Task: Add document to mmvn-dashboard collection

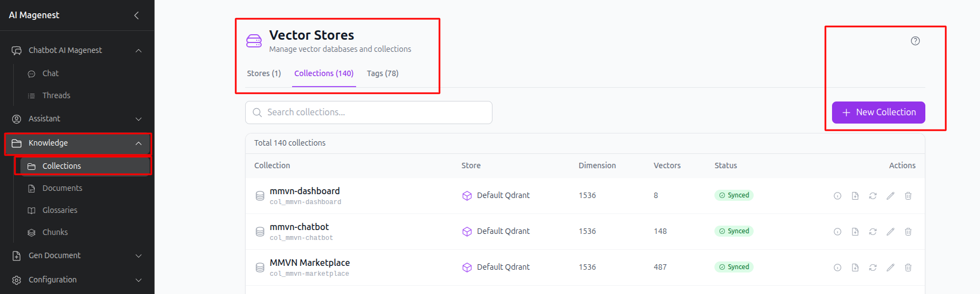Action: click(x=855, y=196)
